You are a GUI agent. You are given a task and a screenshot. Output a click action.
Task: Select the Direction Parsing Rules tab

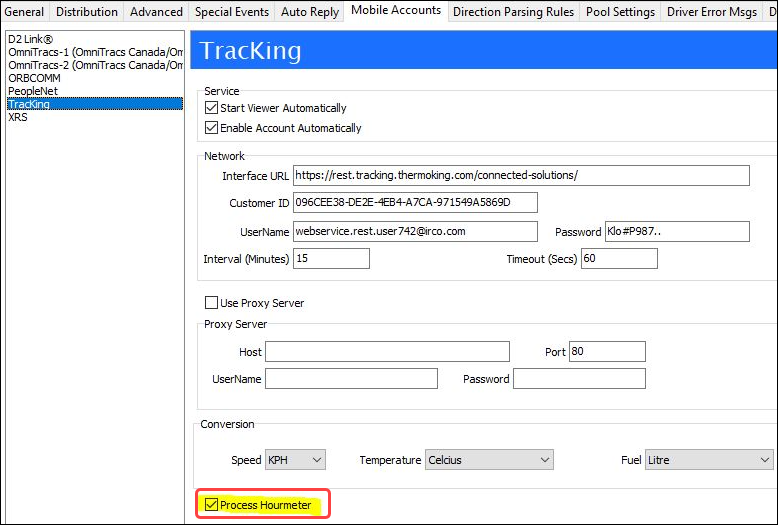(x=513, y=12)
